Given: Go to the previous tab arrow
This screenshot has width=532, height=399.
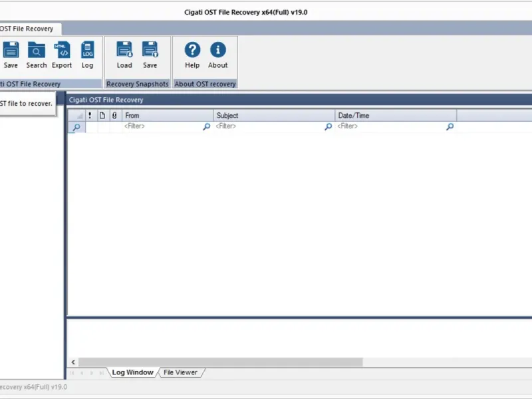Looking at the screenshot, I should pos(82,373).
